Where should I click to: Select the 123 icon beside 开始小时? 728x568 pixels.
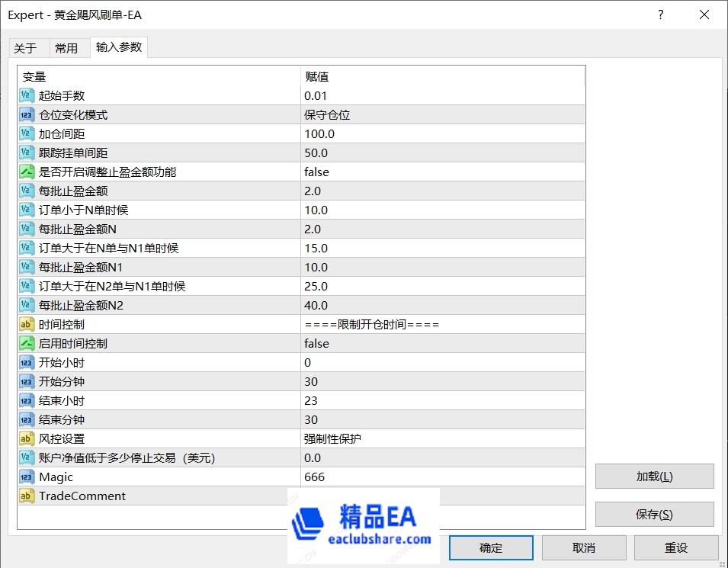[27, 362]
